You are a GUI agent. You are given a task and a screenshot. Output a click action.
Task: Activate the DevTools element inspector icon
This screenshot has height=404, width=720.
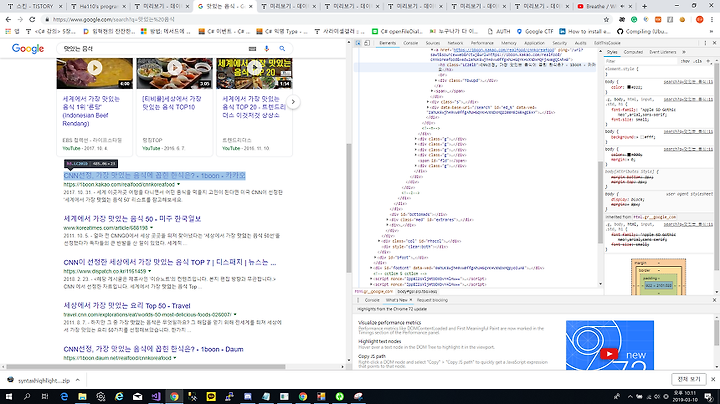[x=358, y=43]
